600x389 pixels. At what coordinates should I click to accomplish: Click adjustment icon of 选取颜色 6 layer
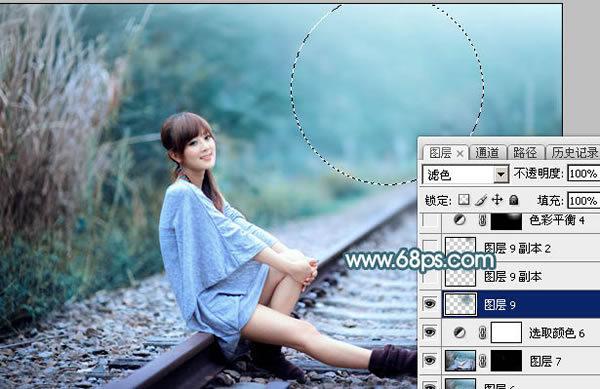tap(460, 333)
